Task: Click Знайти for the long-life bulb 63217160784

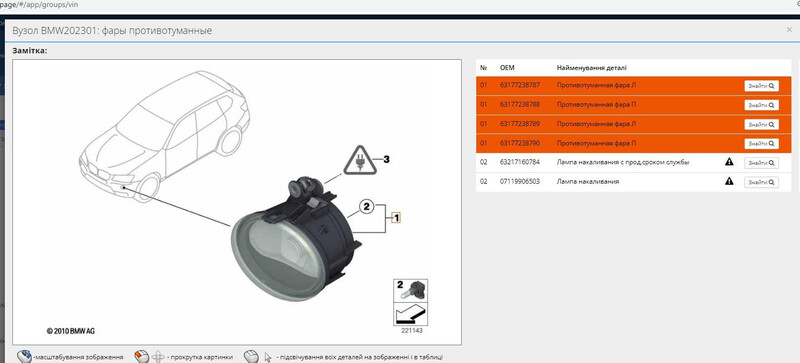Action: click(x=761, y=163)
